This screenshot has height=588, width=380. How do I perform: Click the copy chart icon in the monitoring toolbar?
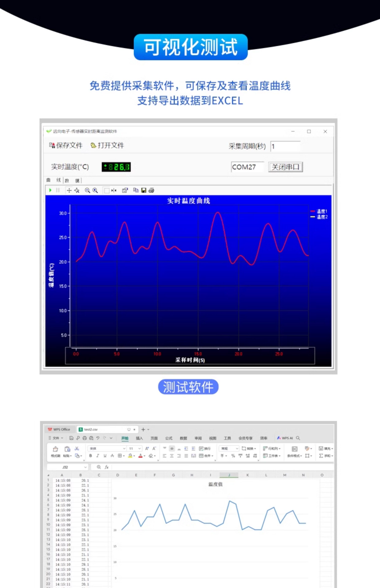pos(136,190)
